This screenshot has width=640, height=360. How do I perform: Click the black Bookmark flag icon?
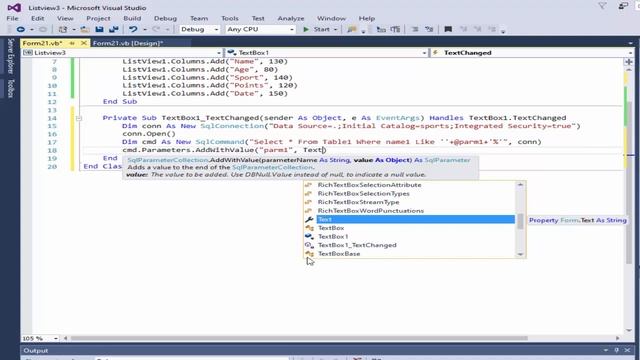tap(448, 29)
